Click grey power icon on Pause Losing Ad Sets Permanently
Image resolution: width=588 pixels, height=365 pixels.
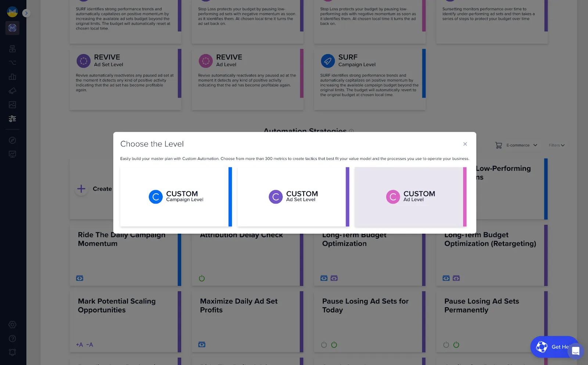coord(446,345)
